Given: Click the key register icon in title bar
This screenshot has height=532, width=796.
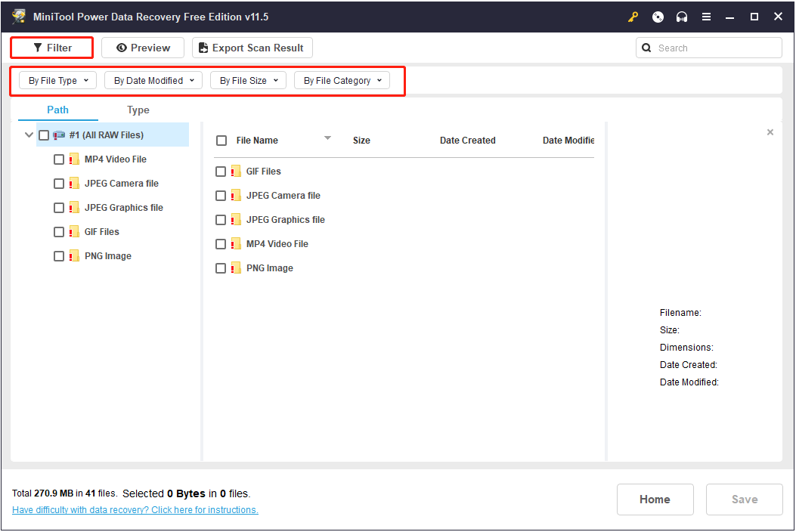Looking at the screenshot, I should (633, 17).
